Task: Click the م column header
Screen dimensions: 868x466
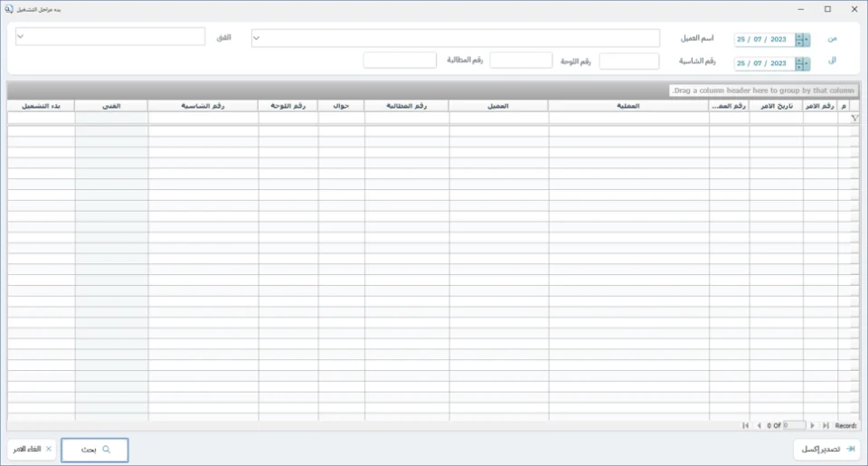Action: (843, 106)
